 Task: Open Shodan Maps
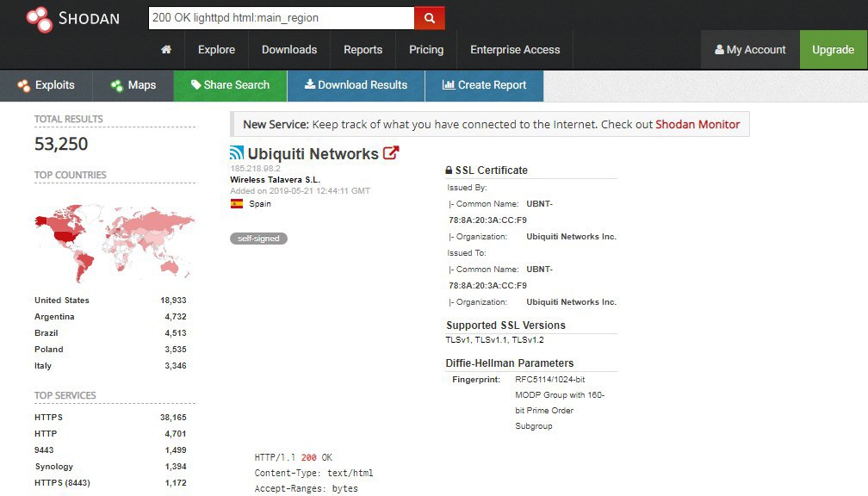pos(133,85)
